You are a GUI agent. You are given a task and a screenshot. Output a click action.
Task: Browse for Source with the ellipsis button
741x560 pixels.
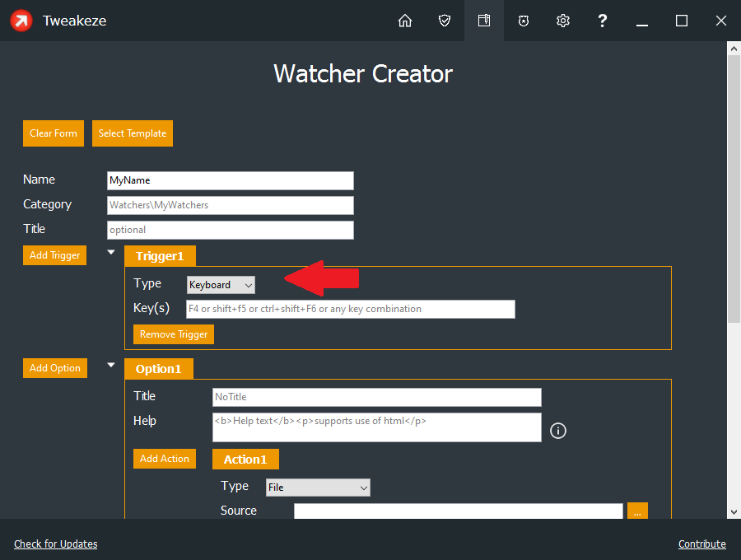tap(637, 511)
